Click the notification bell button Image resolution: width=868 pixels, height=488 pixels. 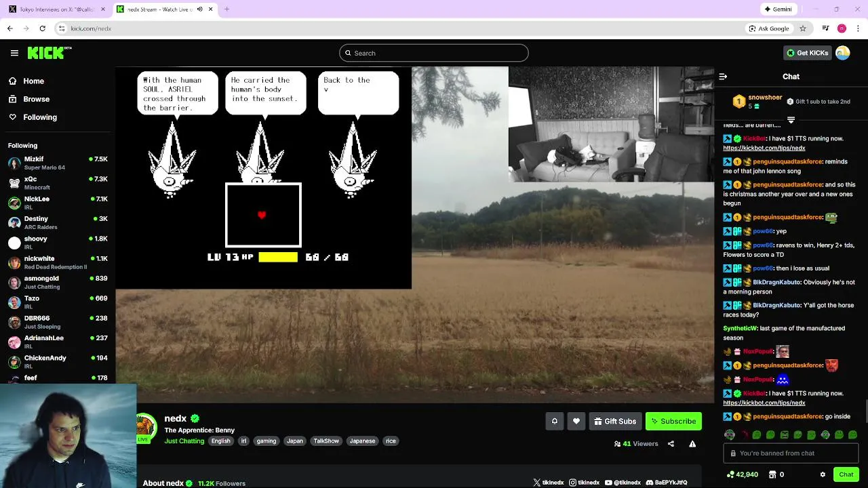point(555,421)
